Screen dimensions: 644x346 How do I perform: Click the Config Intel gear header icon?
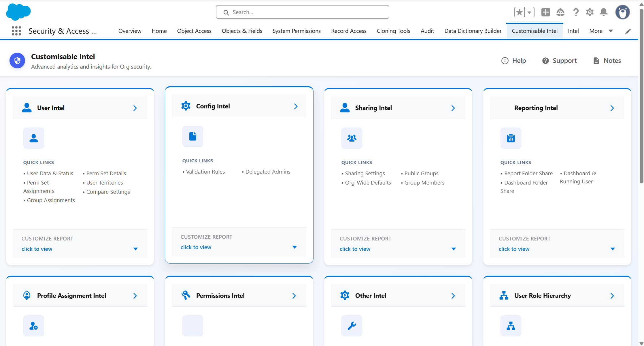(186, 106)
